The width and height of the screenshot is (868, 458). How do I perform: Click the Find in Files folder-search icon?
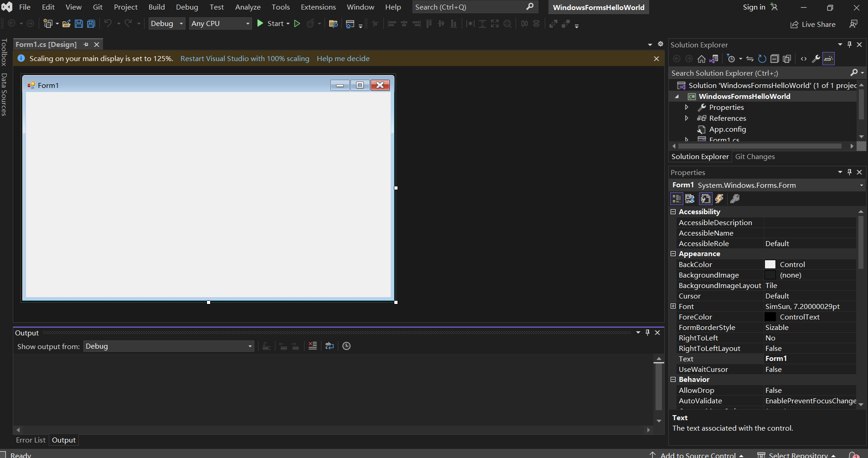[x=333, y=24]
